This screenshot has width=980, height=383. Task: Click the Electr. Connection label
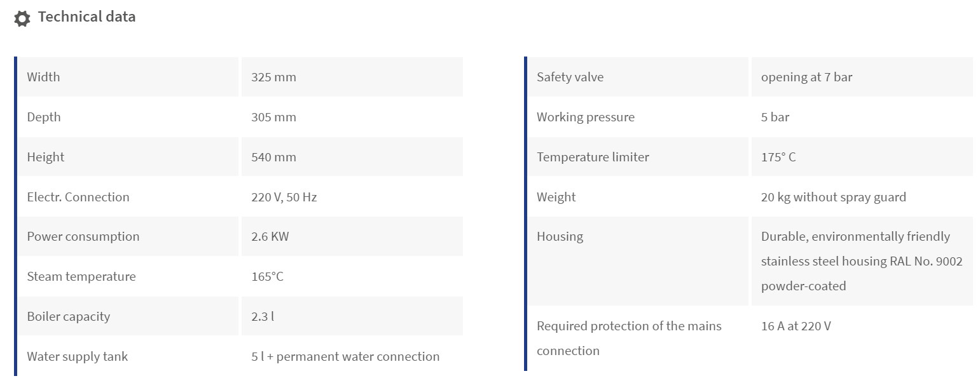(x=78, y=197)
